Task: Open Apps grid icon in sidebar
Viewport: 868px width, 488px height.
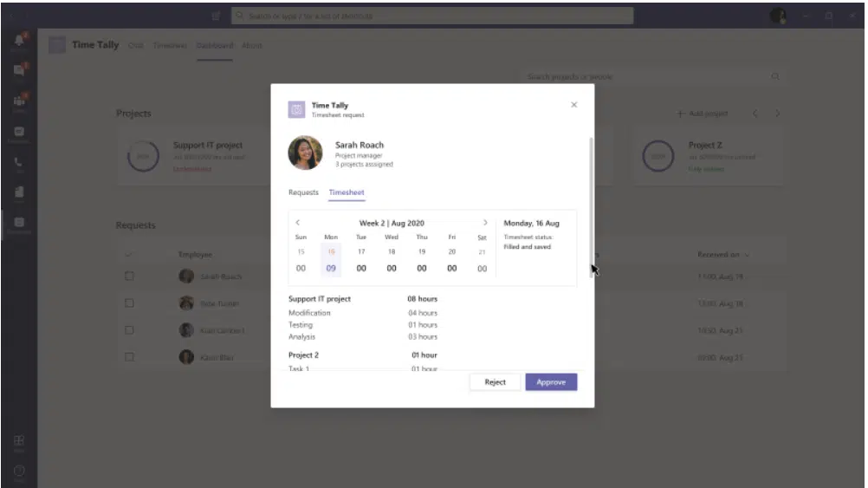Action: click(19, 440)
